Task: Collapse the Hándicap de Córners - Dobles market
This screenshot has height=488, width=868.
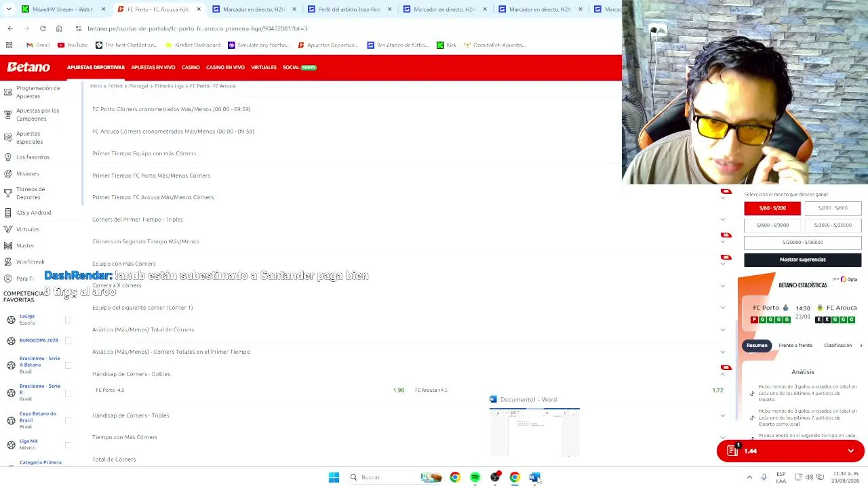Action: [x=722, y=374]
